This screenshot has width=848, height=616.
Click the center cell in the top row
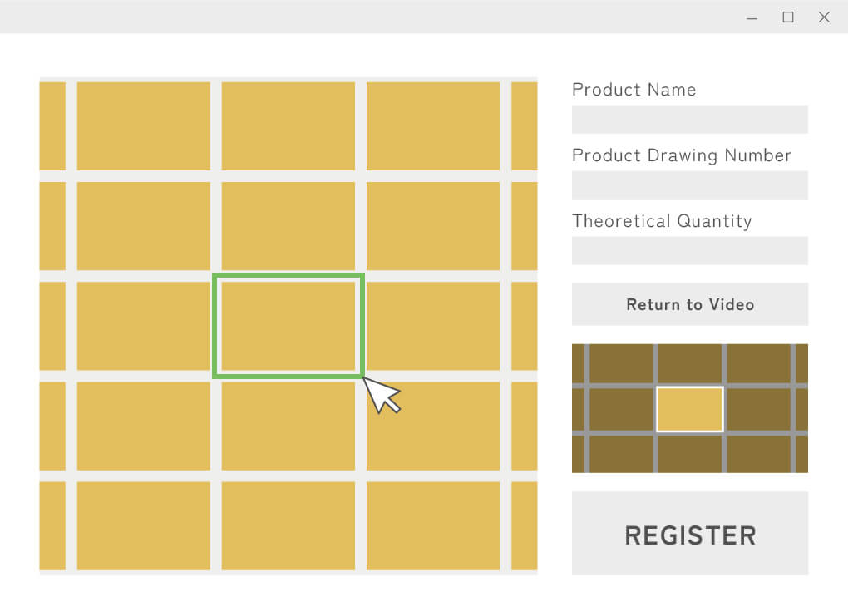288,125
